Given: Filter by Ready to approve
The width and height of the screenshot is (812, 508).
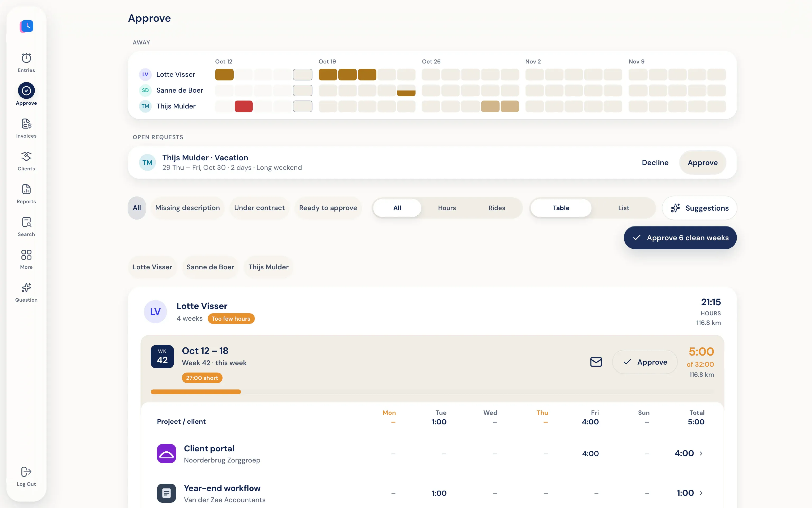Looking at the screenshot, I should pos(328,208).
